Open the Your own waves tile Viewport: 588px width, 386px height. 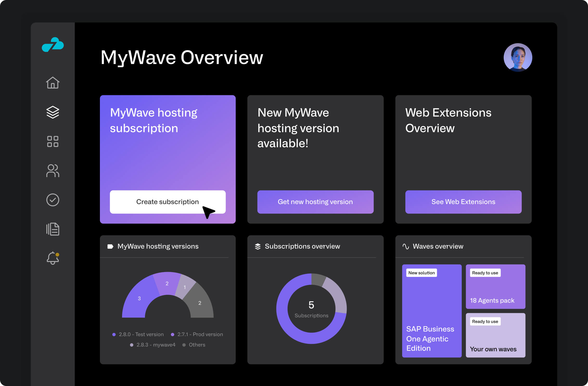[x=495, y=335]
